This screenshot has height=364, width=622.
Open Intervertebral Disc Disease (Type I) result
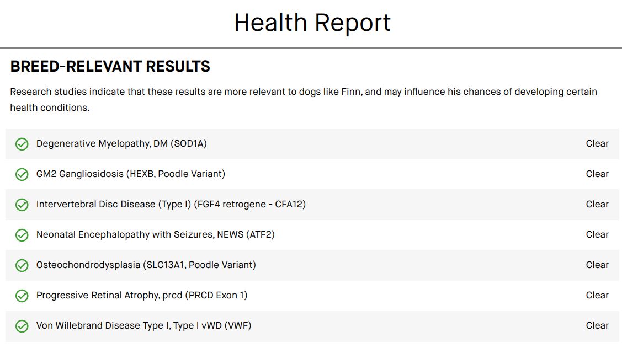pos(312,204)
